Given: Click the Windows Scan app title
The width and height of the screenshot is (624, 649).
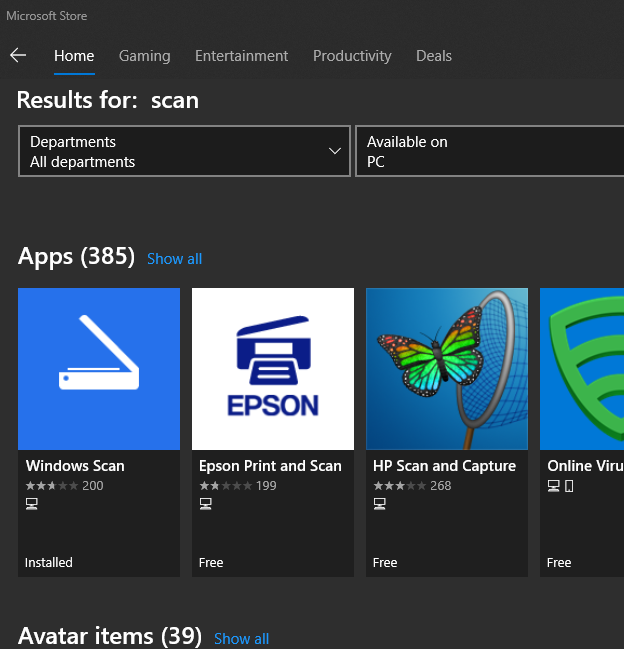Looking at the screenshot, I should (x=75, y=466).
